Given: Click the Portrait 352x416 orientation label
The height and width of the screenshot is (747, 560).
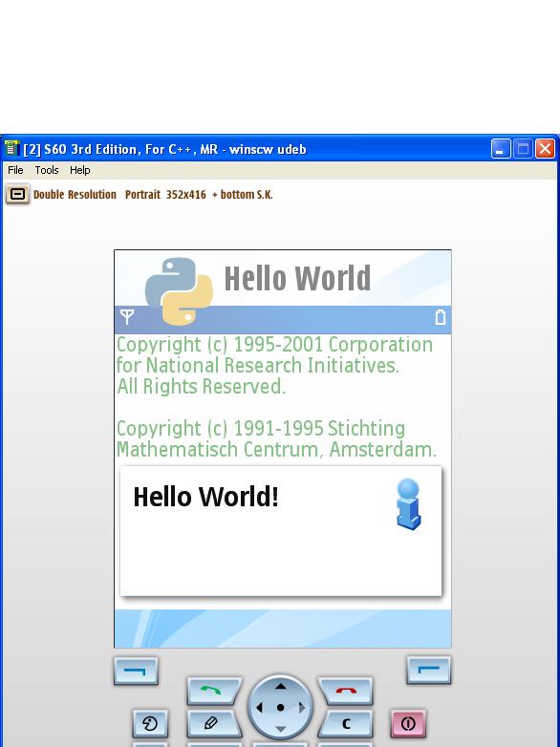Looking at the screenshot, I should [x=165, y=194].
